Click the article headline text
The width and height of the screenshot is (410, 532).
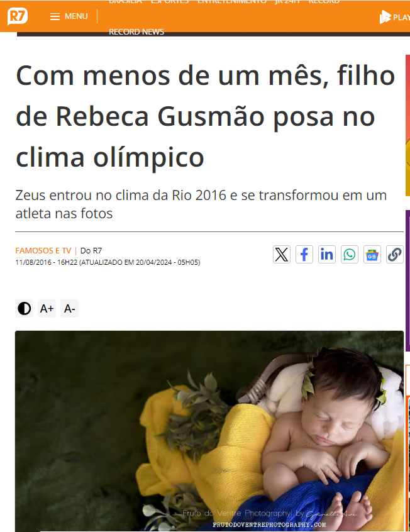tap(206, 116)
